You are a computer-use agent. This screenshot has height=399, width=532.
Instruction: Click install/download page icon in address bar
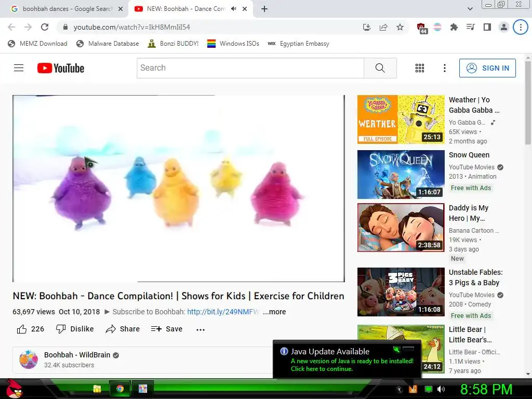point(366,27)
